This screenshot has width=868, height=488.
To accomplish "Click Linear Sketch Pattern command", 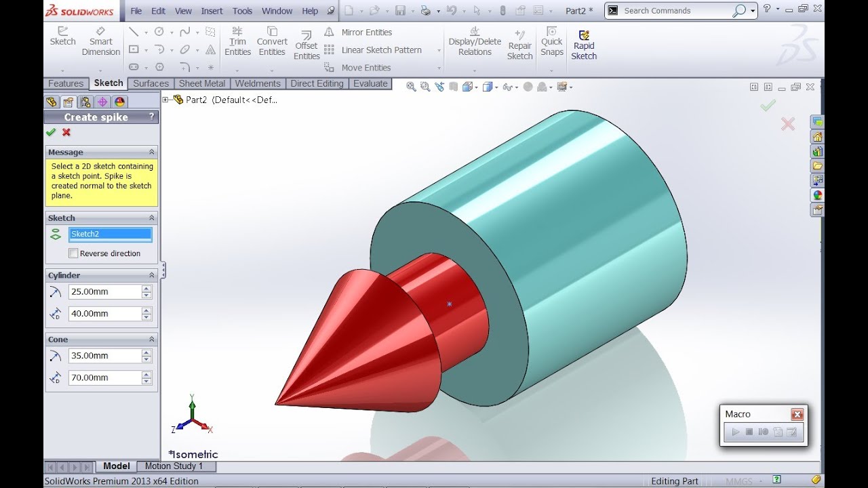I will pos(372,50).
